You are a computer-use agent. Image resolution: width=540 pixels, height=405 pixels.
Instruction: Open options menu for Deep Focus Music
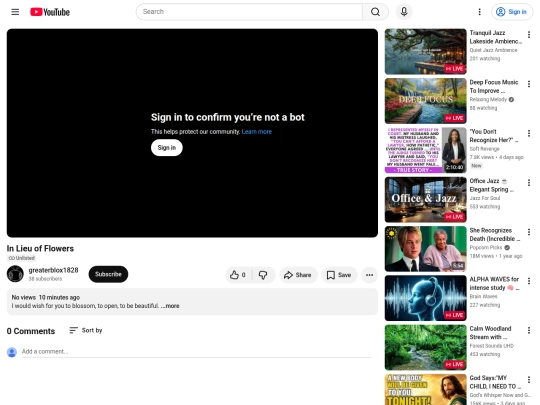529,84
